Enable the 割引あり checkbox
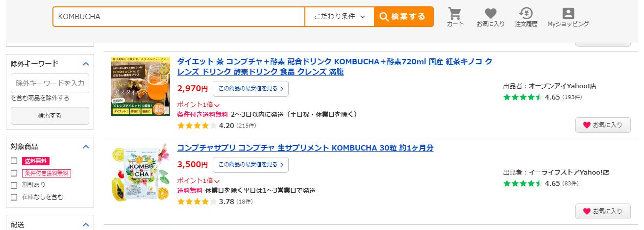 [14, 185]
